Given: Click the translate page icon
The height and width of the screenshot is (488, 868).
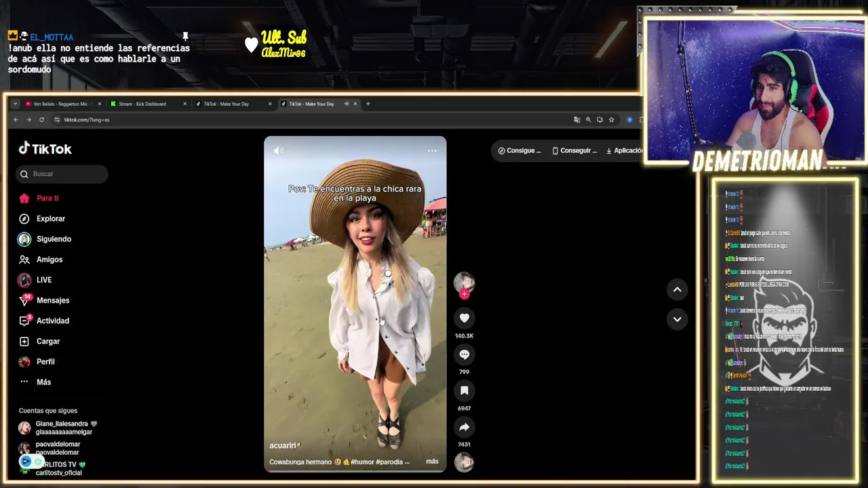Looking at the screenshot, I should click(577, 119).
